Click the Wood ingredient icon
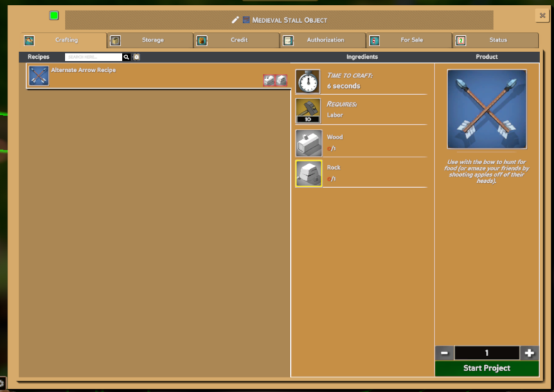Image resolution: width=554 pixels, height=392 pixels. (x=309, y=143)
